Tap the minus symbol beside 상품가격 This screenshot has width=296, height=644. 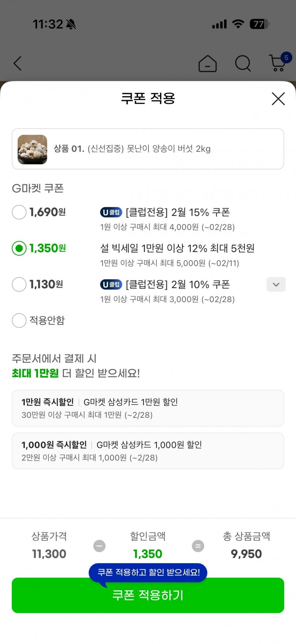(x=99, y=546)
